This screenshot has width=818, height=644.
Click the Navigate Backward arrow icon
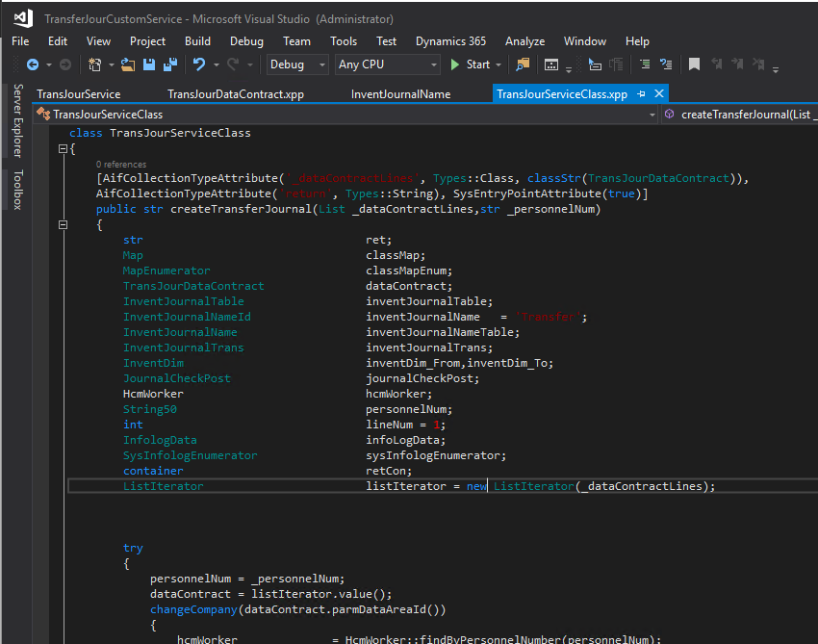pos(33,64)
